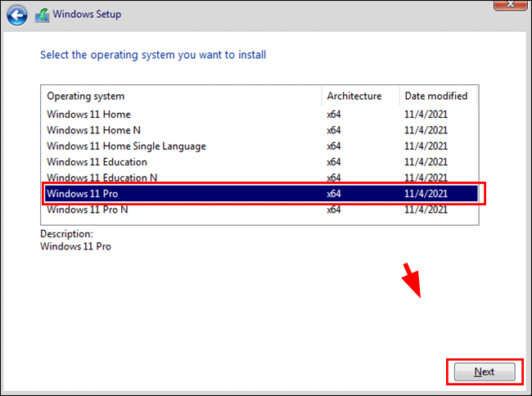Select the highlighted Windows 11 Pro row
Viewport: 532px width, 396px height.
(x=261, y=194)
